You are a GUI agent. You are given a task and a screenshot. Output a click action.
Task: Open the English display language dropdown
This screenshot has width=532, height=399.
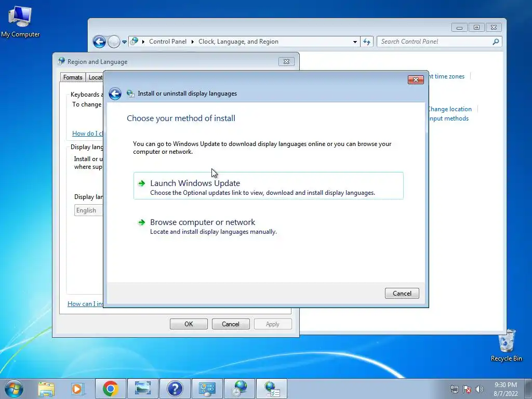point(89,210)
